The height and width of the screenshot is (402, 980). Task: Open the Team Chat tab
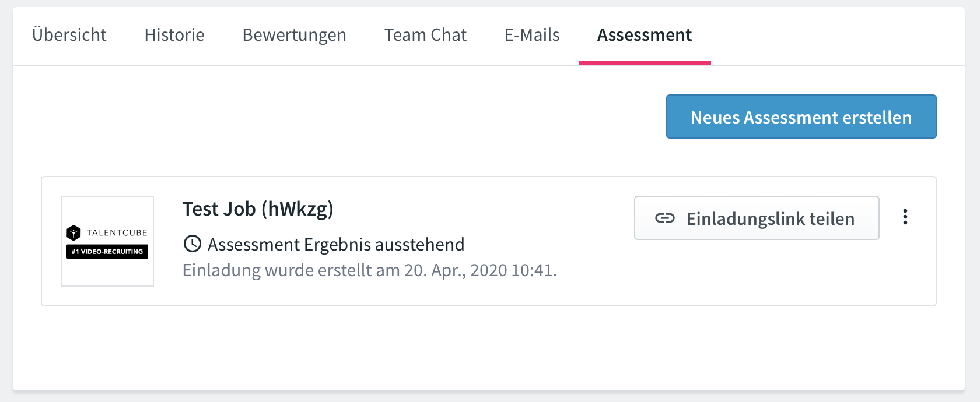(x=425, y=35)
